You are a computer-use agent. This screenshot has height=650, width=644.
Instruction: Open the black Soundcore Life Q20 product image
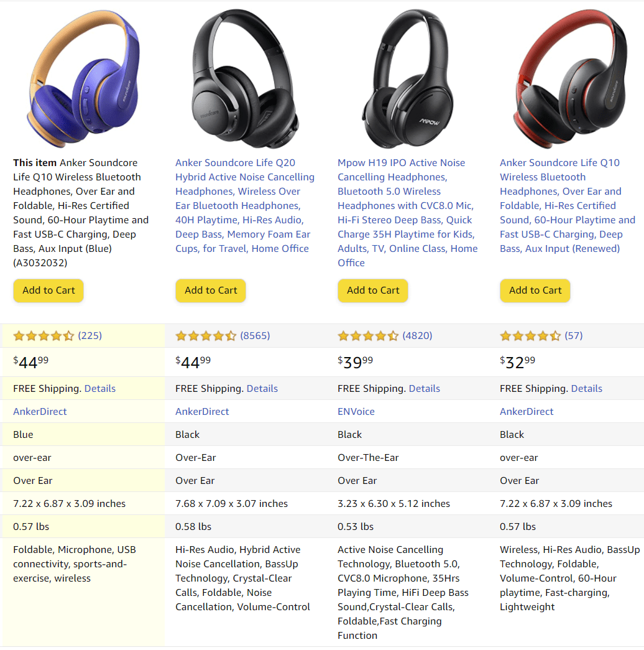coord(244,78)
